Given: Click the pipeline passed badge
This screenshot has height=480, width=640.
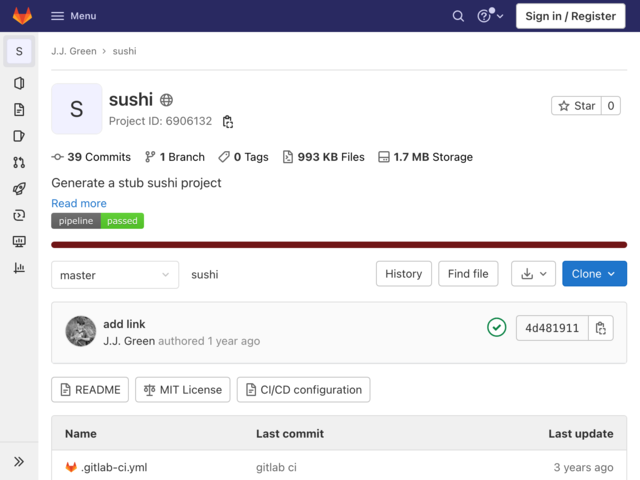Looking at the screenshot, I should [x=98, y=221].
